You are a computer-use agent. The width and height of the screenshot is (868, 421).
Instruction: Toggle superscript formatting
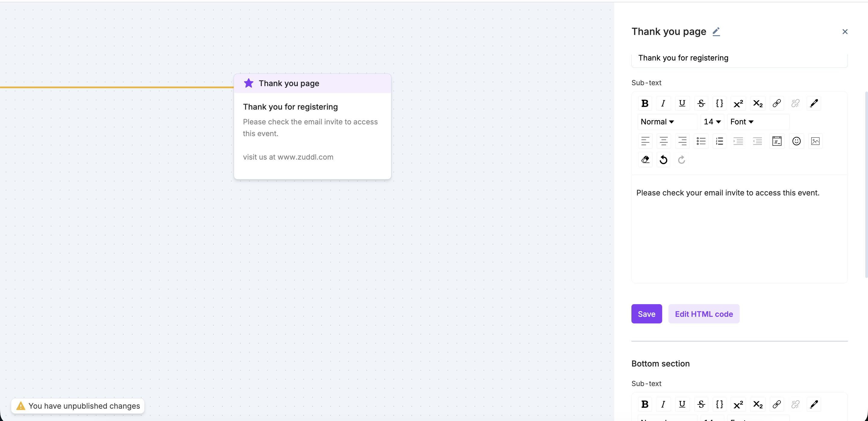point(738,103)
